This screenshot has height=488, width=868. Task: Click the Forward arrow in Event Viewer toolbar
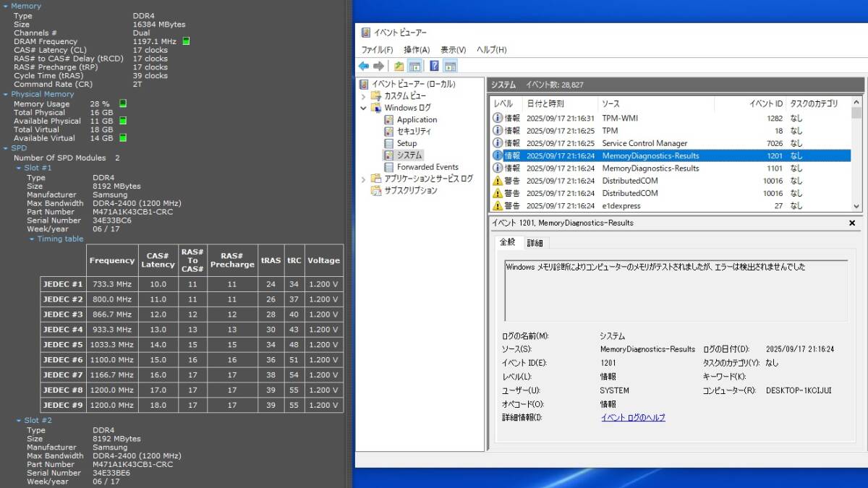point(378,66)
